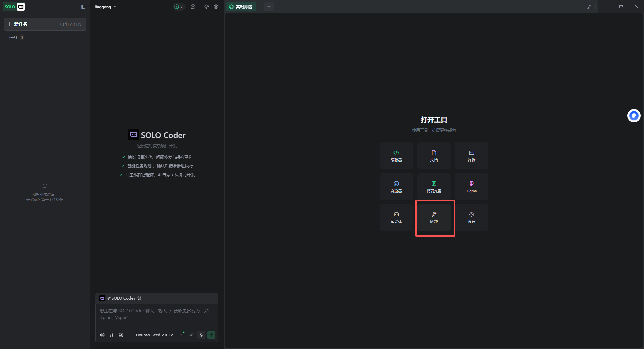Click the SOLO mode logo button
The image size is (644, 349).
pyautogui.click(x=14, y=7)
